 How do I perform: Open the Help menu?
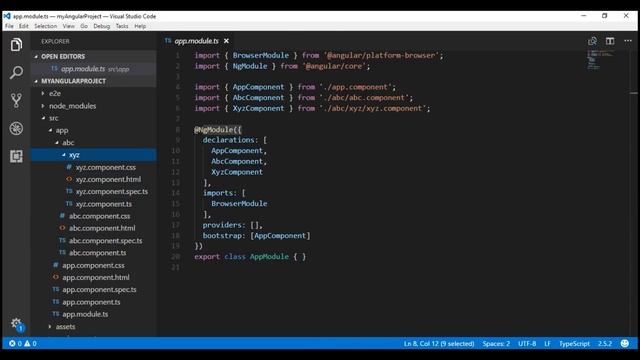pyautogui.click(x=140, y=26)
